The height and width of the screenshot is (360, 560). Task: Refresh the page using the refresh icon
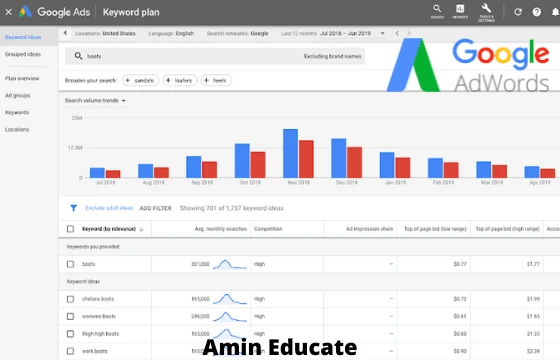(x=518, y=12)
